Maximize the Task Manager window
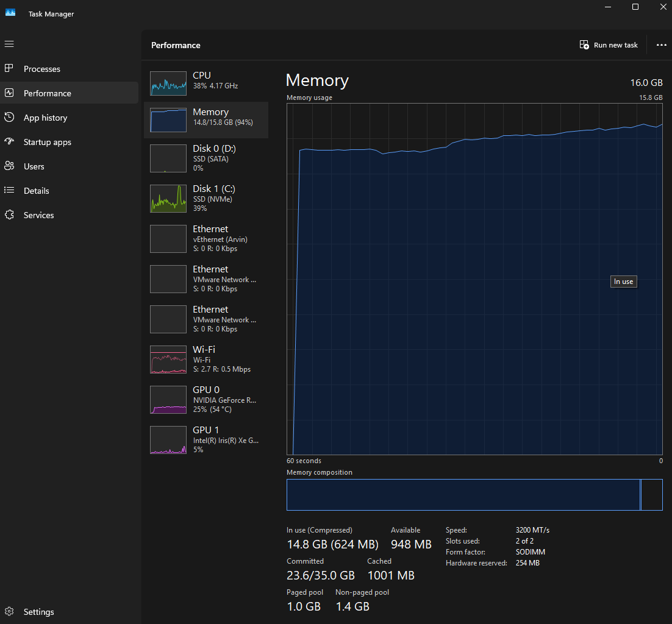 tap(635, 7)
